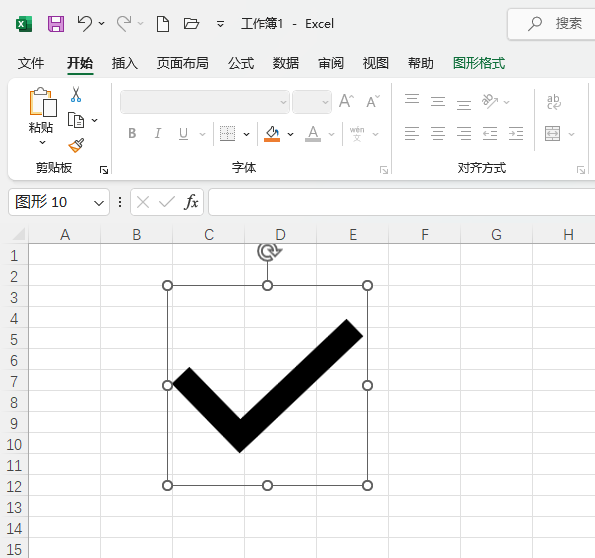595x558 pixels.
Task: Activate the Format Painter brush
Action: [76, 145]
